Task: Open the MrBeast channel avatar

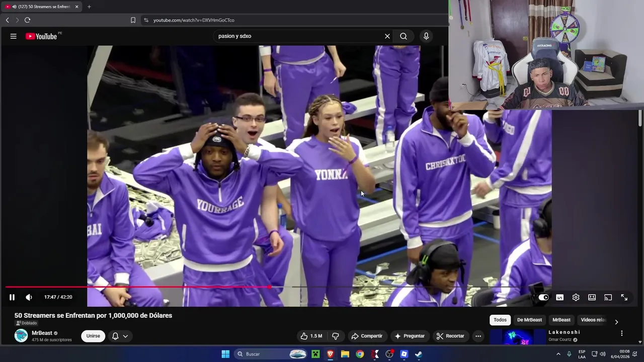Action: (21, 336)
